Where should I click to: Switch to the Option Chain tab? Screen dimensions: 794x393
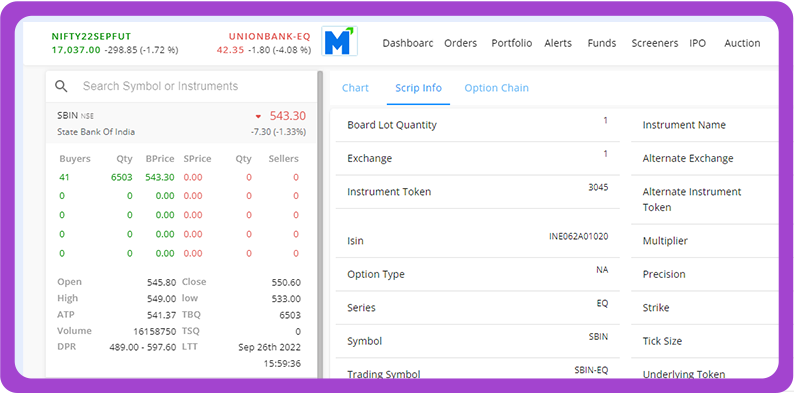point(496,88)
